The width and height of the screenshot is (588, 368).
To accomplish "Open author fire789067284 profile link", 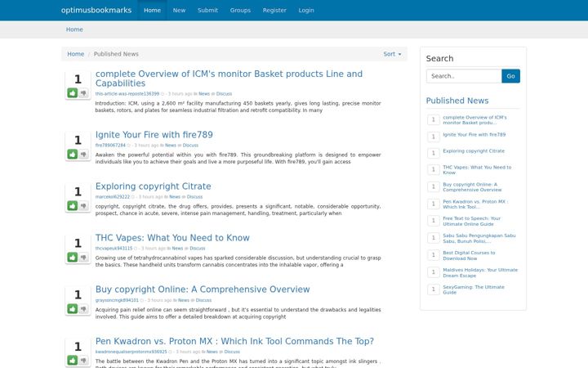I will click(110, 146).
